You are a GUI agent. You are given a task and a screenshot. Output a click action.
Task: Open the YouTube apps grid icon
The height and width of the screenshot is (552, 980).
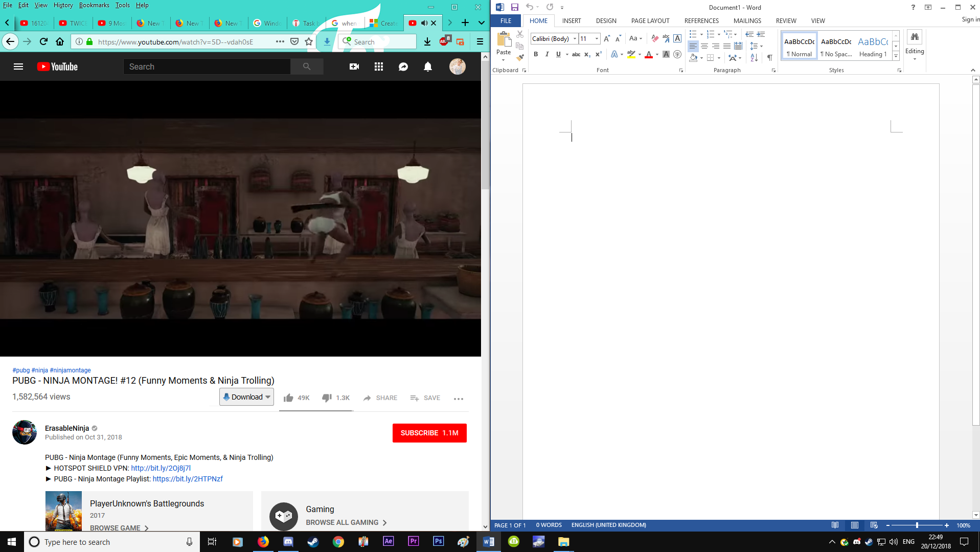[379, 67]
